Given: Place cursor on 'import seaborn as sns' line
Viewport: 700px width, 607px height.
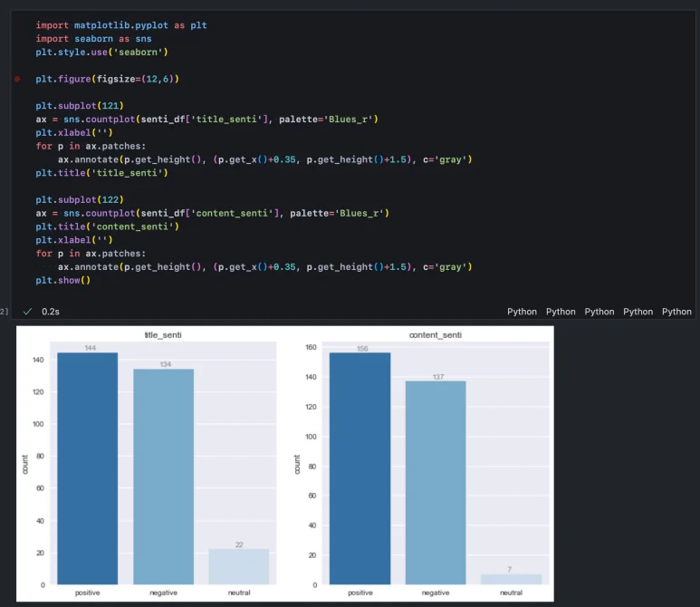Looking at the screenshot, I should [94, 39].
